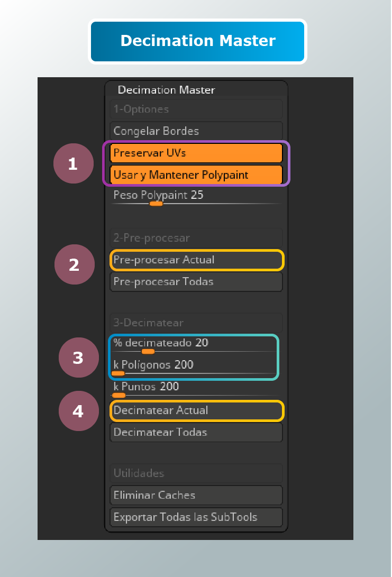Image resolution: width=392 pixels, height=577 pixels.
Task: Click the Utilidades section header
Action: pyautogui.click(x=196, y=473)
